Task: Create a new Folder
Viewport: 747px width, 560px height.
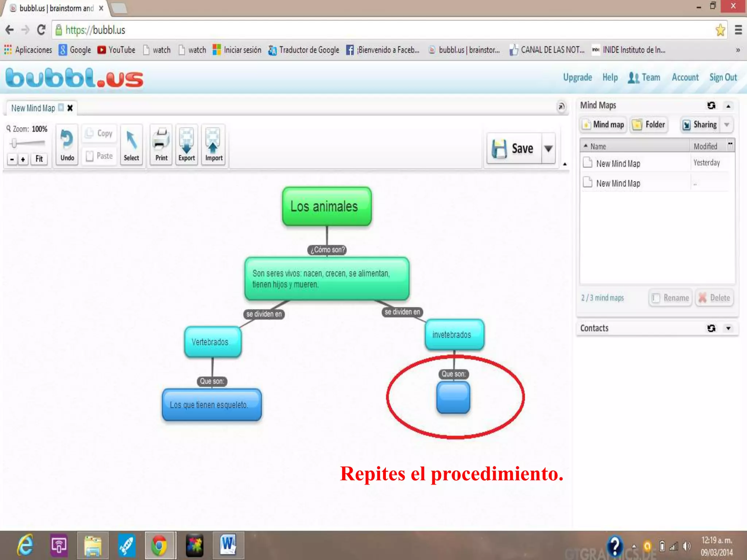Action: tap(650, 125)
